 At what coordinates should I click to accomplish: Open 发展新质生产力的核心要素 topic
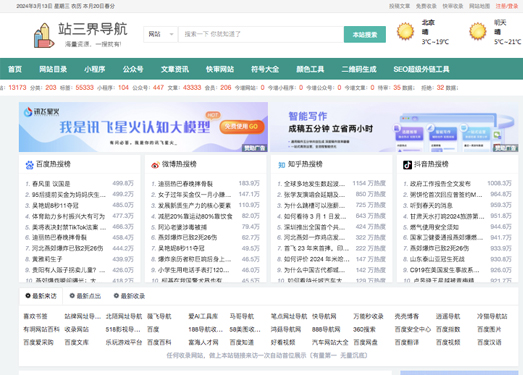194,206
